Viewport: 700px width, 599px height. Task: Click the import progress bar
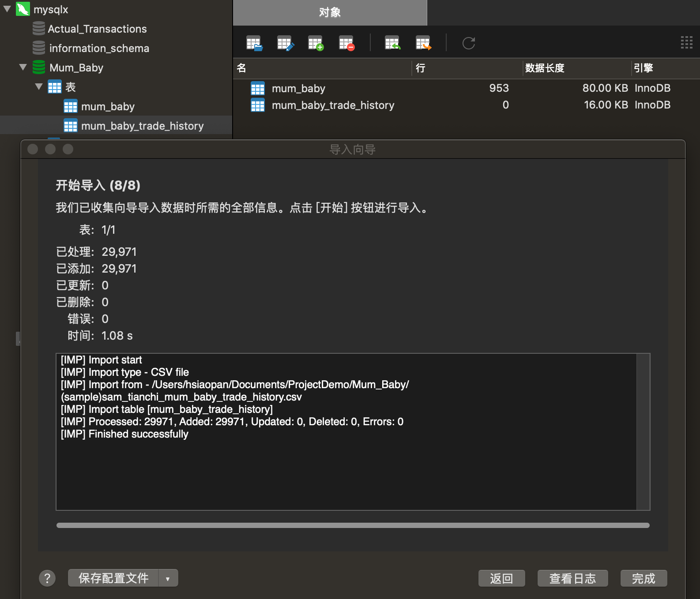[353, 525]
